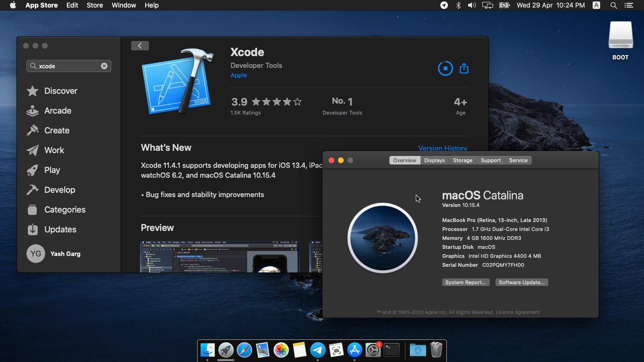Click App Store icon in the Dock
Screen dimensions: 644x362
[355, 350]
